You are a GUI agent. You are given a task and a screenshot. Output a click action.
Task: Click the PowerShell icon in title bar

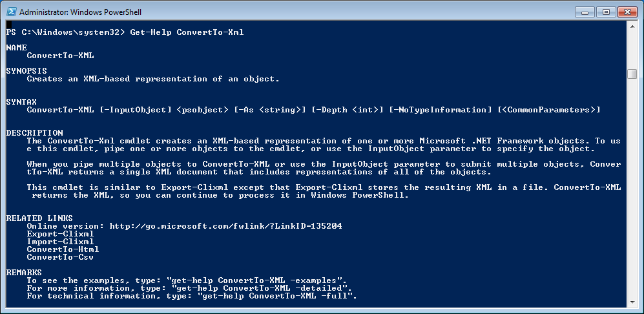(x=10, y=12)
